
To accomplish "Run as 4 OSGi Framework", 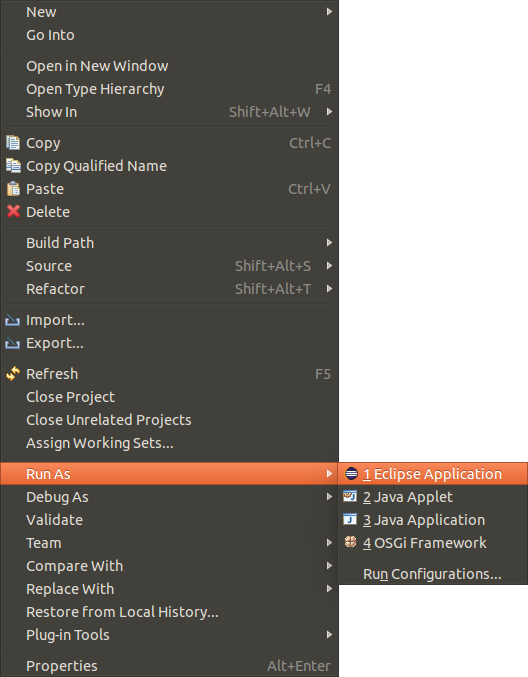I will point(433,543).
